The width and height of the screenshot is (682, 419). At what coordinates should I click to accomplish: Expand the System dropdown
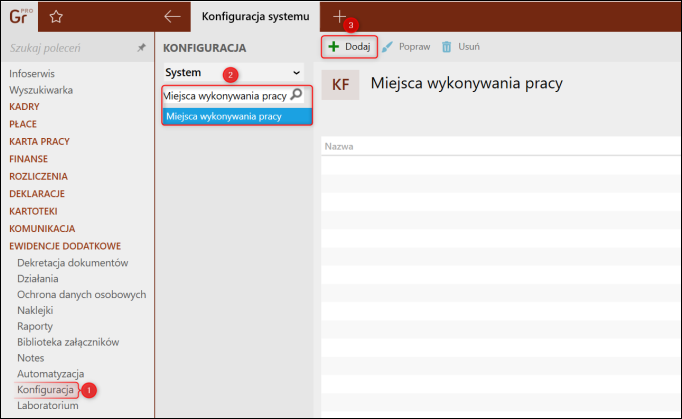pyautogui.click(x=234, y=72)
